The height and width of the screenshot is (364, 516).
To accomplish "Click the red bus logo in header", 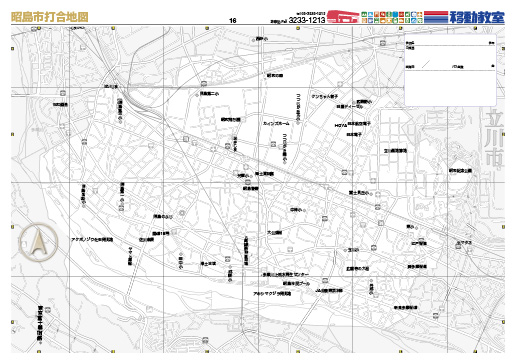I will click(x=342, y=17).
